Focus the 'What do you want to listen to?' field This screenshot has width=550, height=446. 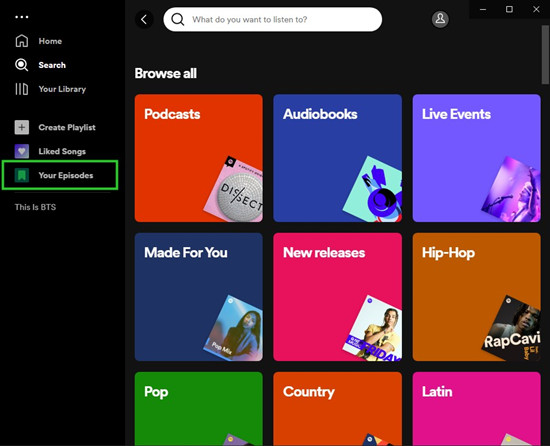[x=273, y=19]
